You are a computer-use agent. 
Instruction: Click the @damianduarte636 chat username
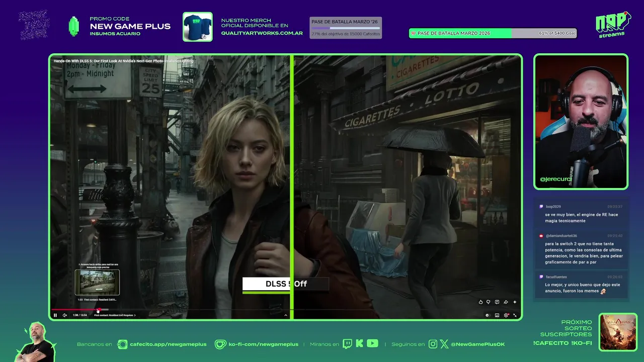click(561, 236)
